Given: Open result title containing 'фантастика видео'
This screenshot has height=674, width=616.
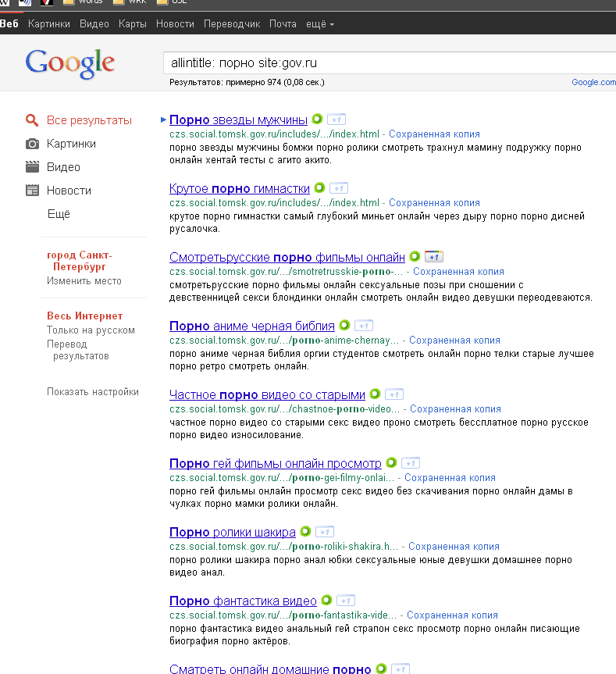Looking at the screenshot, I should pos(243,601).
